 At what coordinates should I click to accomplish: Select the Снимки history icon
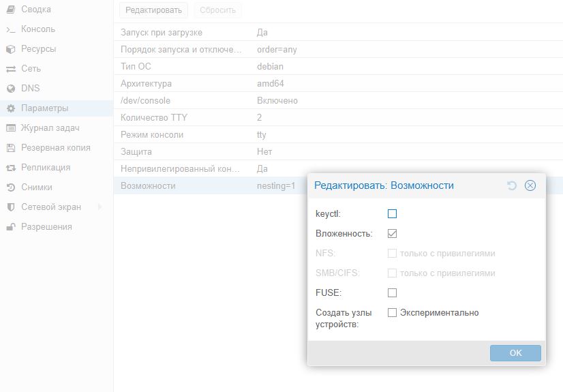coord(10,187)
